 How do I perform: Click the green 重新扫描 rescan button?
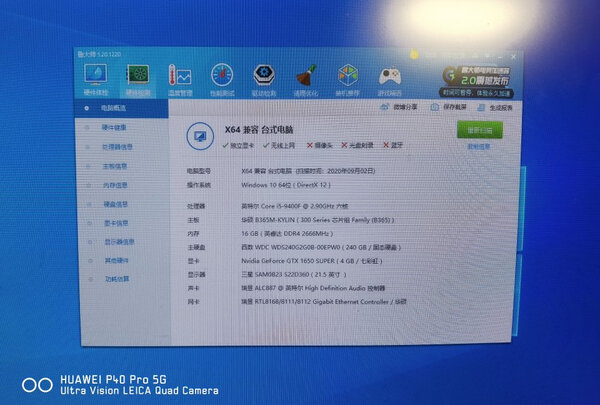click(x=480, y=131)
